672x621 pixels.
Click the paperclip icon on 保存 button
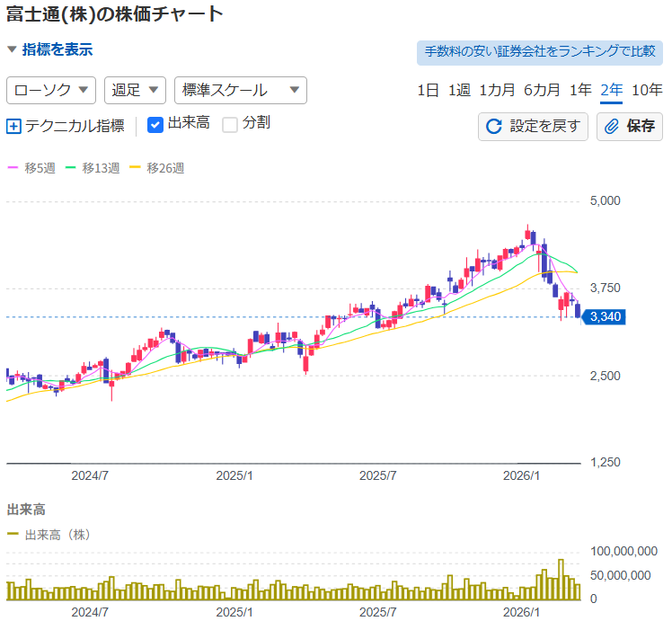(612, 126)
